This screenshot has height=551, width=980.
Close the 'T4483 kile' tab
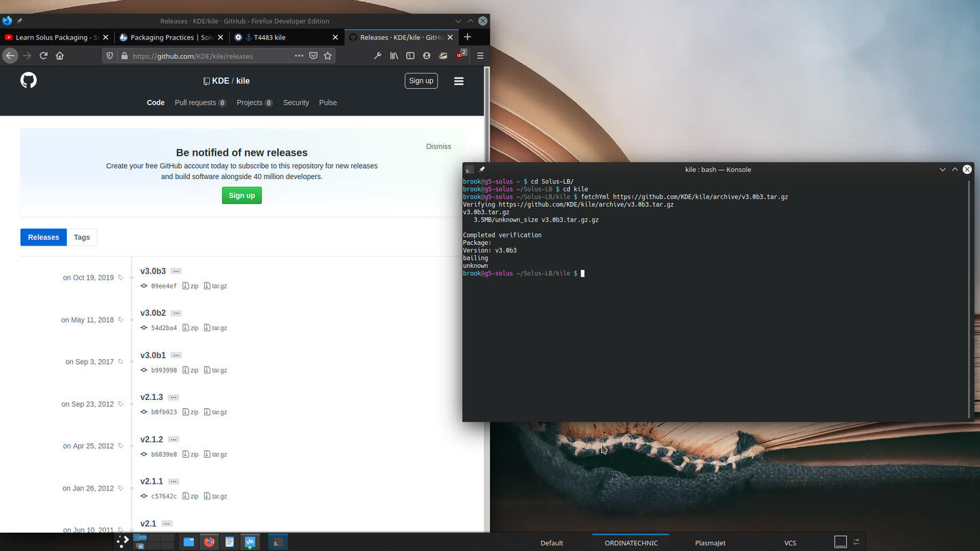pyautogui.click(x=336, y=37)
